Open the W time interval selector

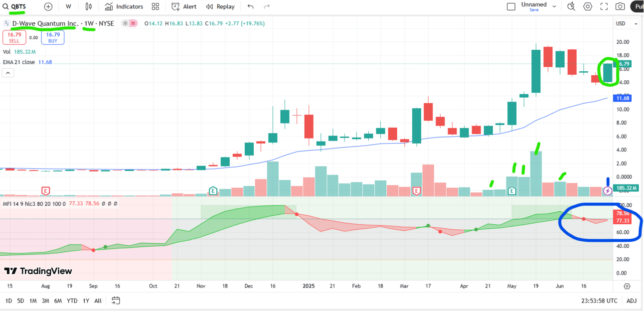click(x=68, y=6)
